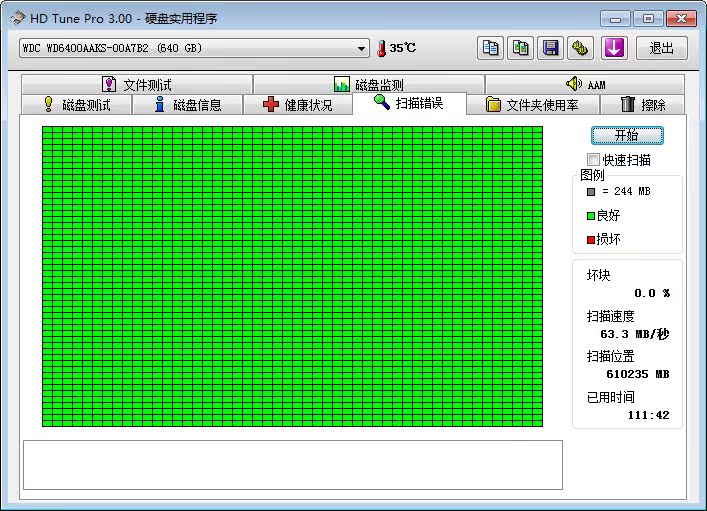This screenshot has height=511, width=707.
Task: Click the purple down-arrow tray icon
Action: click(x=614, y=48)
